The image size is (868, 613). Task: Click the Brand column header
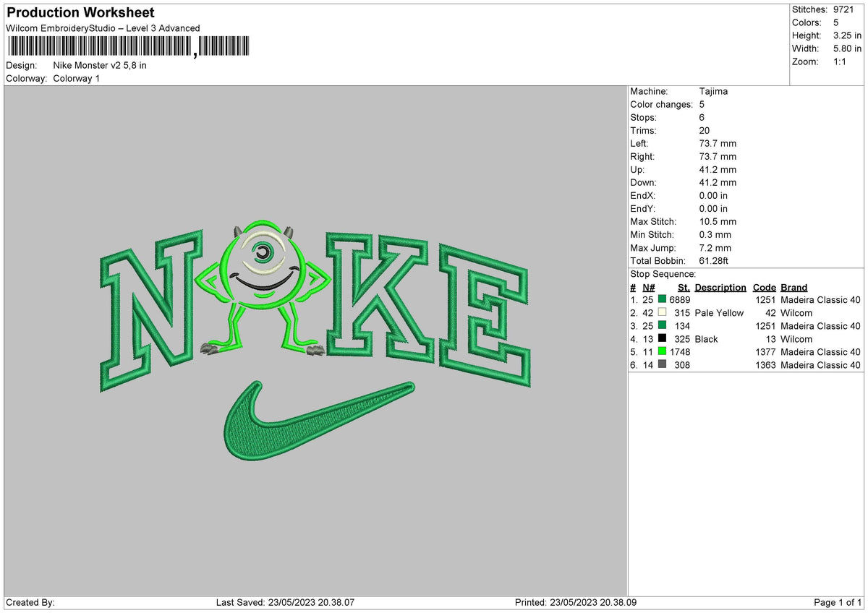pyautogui.click(x=793, y=287)
